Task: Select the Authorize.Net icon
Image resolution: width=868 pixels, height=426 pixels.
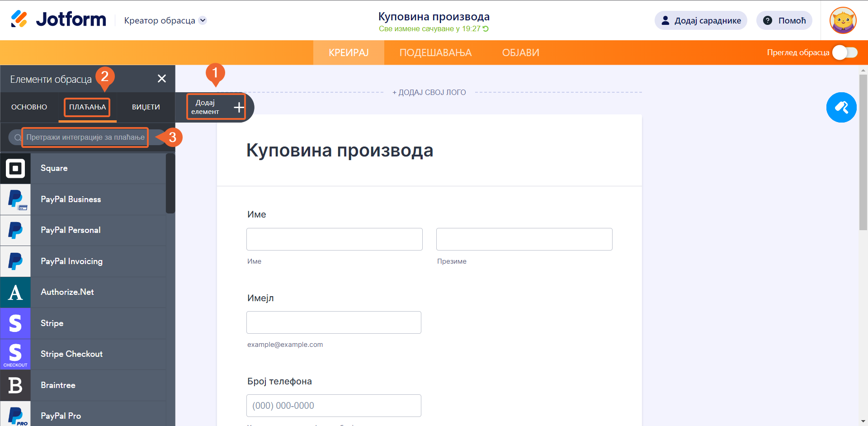Action: 15,292
